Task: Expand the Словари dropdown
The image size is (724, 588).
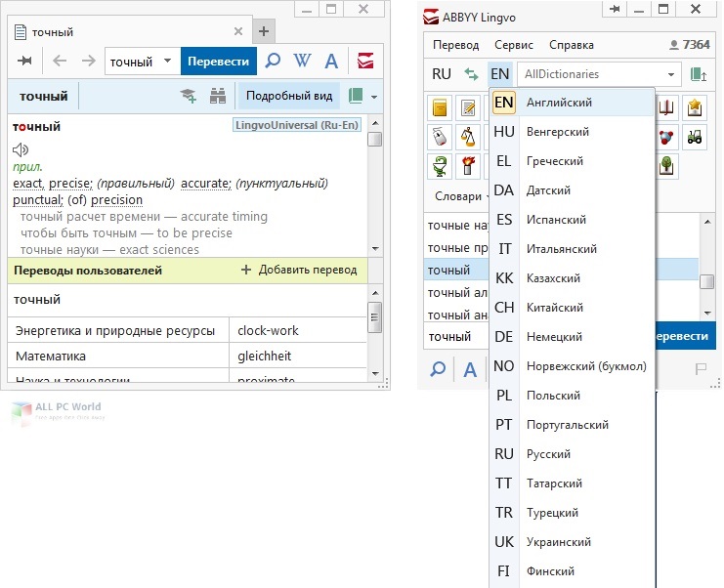Action: 461,196
